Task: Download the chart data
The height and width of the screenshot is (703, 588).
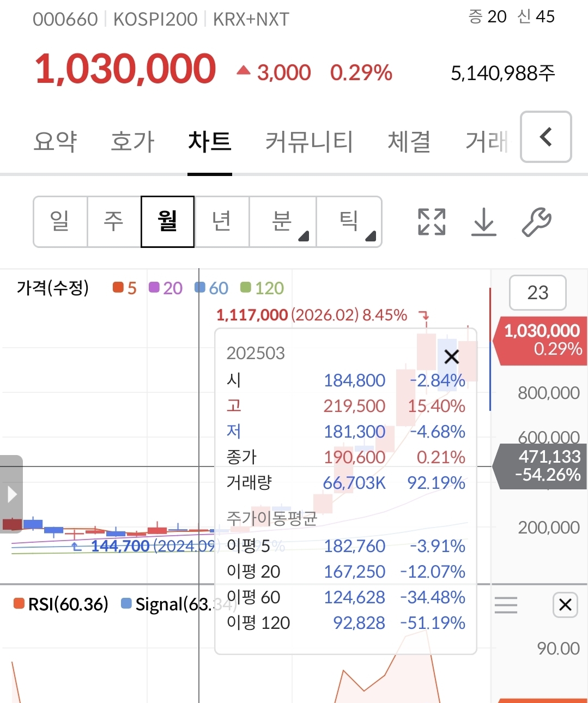Action: 483,222
